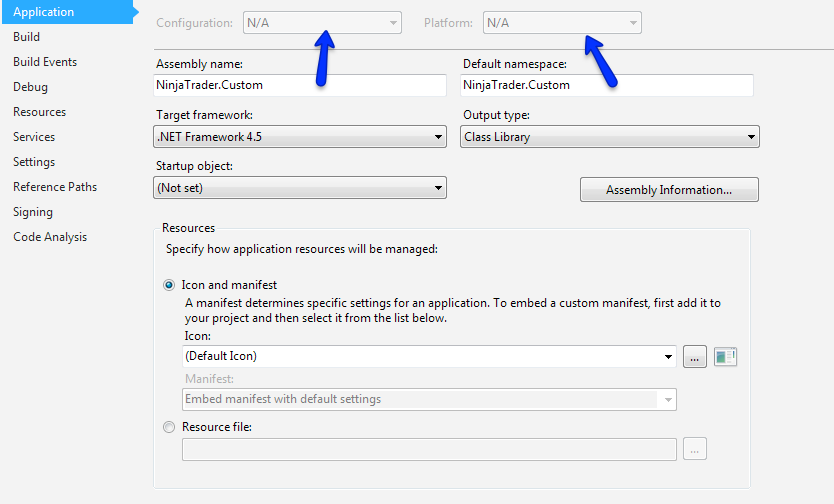The image size is (834, 504).
Task: Select the Reference Paths tab
Action: pyautogui.click(x=55, y=187)
